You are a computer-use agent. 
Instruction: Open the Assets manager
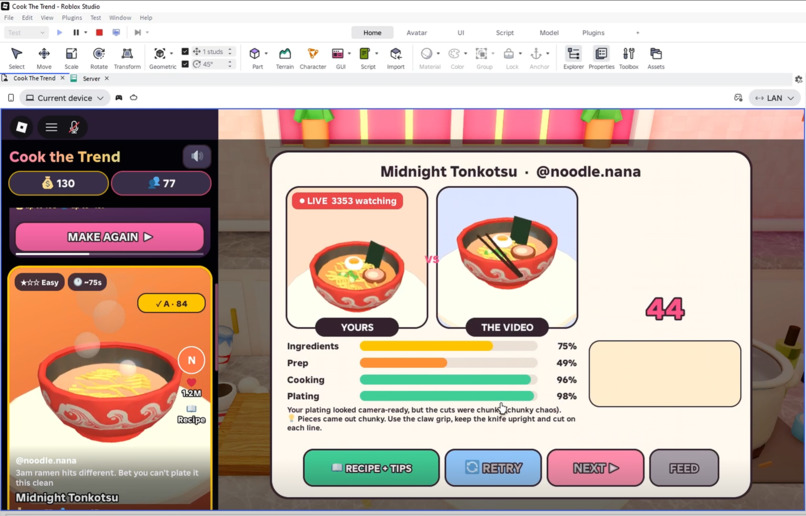point(656,58)
